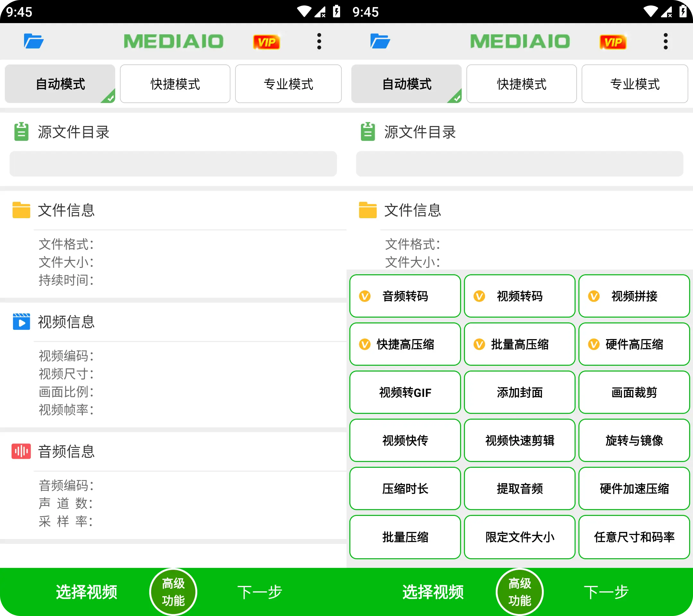Click the 高级功能 round button on right screen
Screen dimensions: 693x616
click(x=520, y=592)
